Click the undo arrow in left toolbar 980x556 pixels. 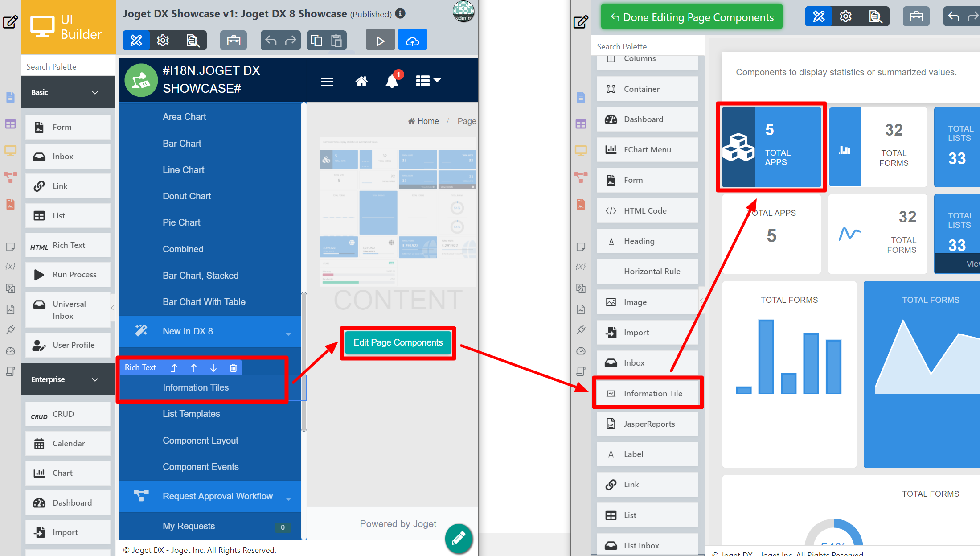271,41
